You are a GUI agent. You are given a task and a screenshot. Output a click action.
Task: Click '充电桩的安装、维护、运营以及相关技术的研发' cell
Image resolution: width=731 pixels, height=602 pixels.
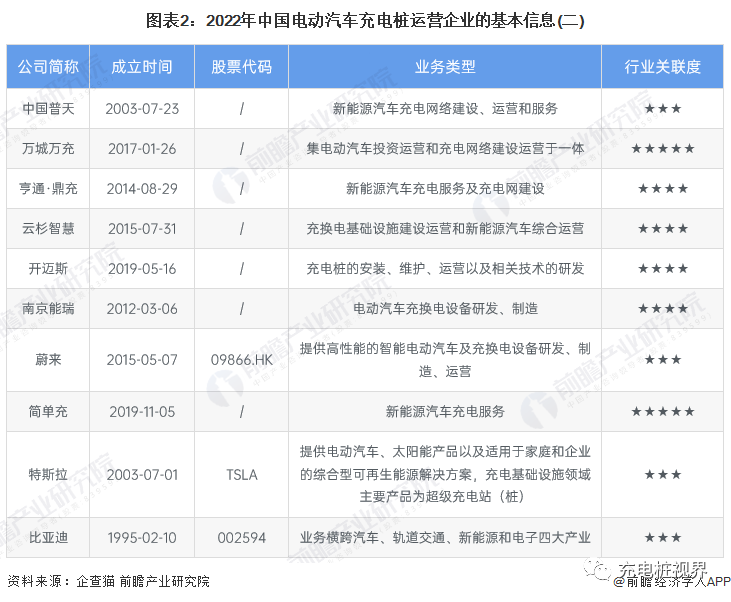(x=445, y=269)
